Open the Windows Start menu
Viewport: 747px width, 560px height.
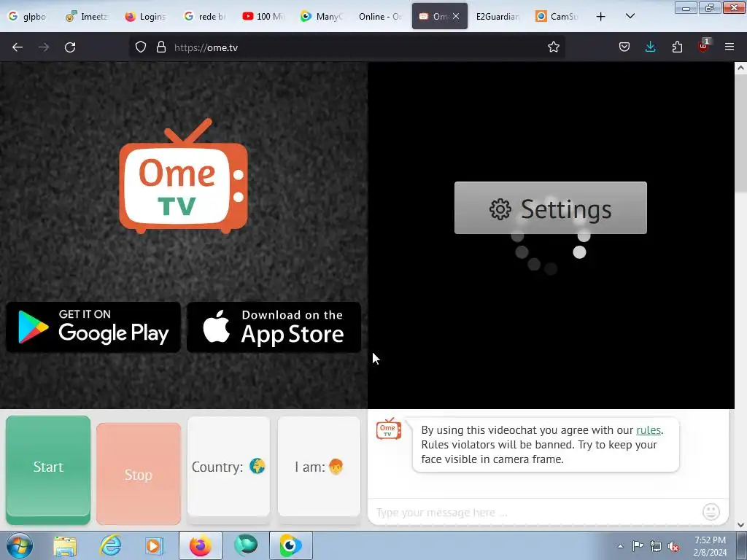pyautogui.click(x=20, y=545)
